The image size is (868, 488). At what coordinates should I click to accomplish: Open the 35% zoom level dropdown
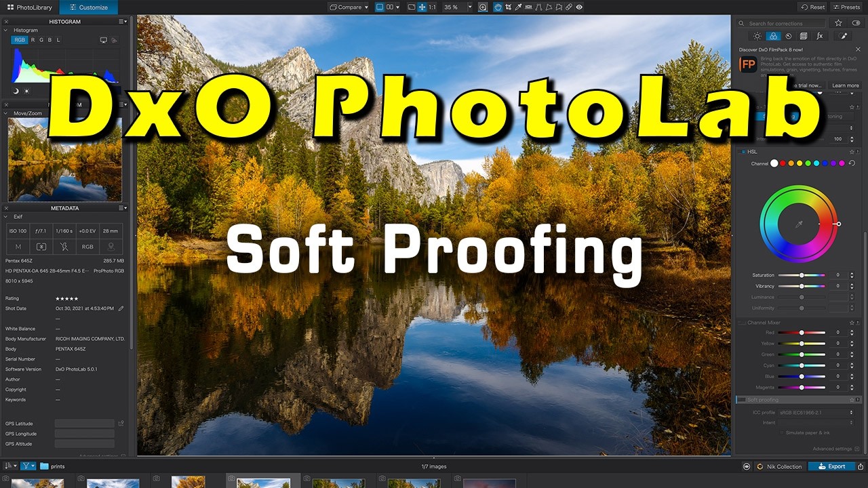click(x=456, y=7)
